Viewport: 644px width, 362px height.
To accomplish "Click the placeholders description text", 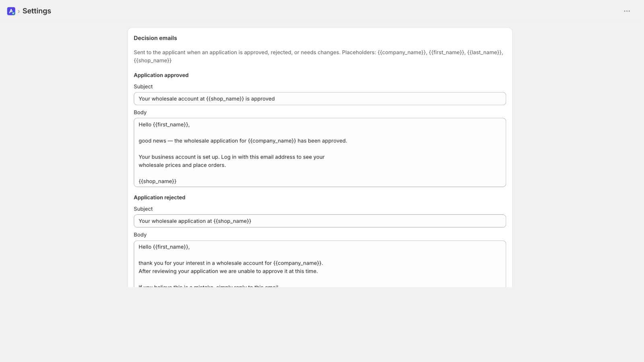I will click(318, 56).
